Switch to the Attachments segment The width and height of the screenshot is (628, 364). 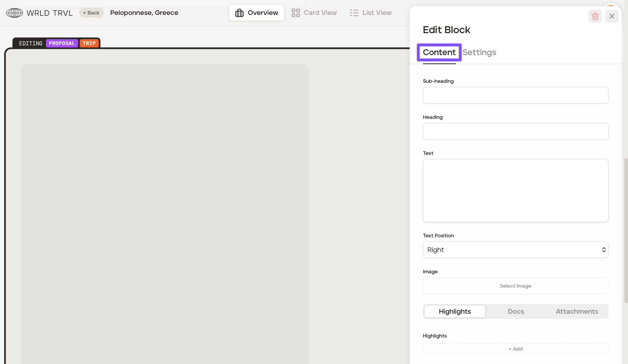click(x=576, y=311)
